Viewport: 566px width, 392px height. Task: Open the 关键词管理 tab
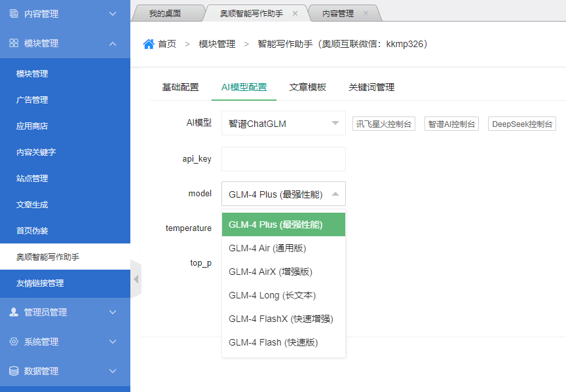[371, 87]
